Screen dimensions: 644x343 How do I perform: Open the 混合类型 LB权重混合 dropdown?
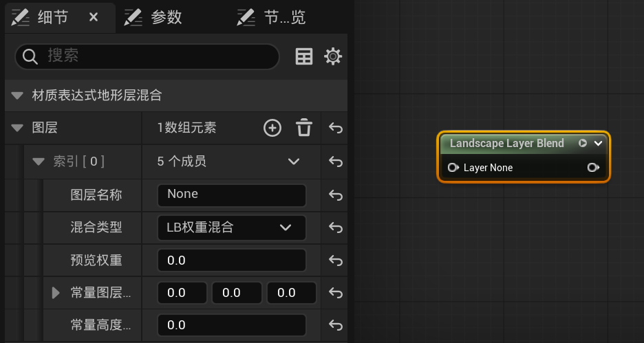click(x=232, y=228)
